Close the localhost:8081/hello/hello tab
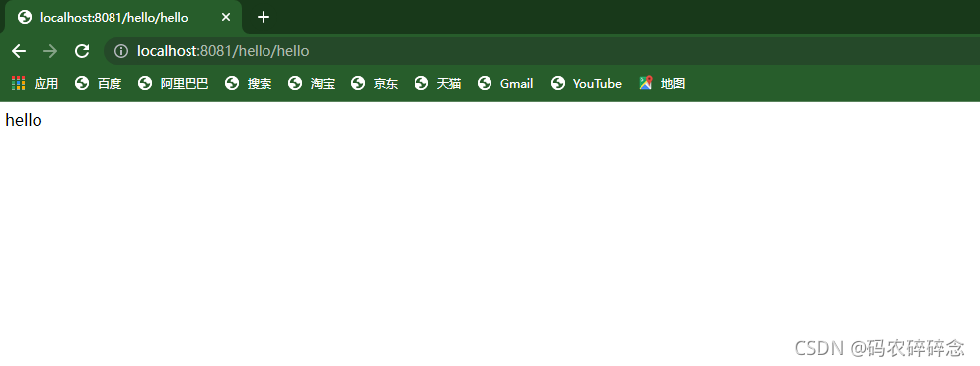The image size is (980, 366). point(226,17)
